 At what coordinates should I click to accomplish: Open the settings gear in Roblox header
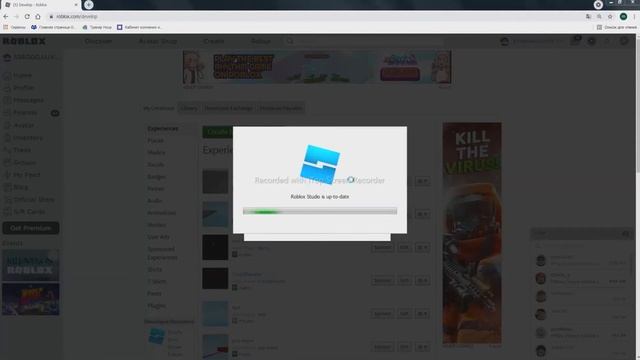pos(624,41)
